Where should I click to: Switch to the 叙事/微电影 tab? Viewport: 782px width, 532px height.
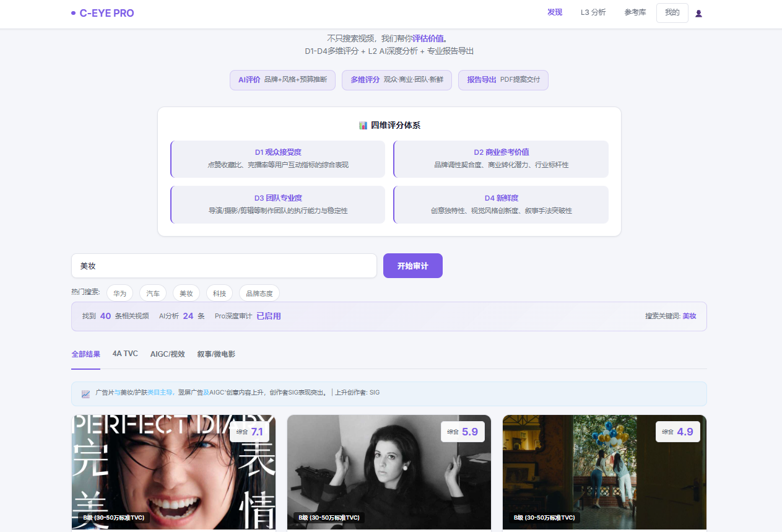tap(216, 354)
